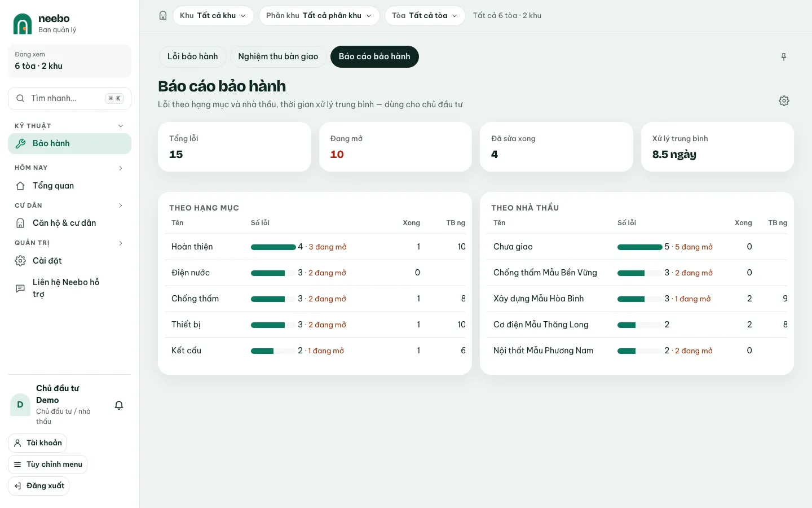This screenshot has width=812, height=508.
Task: Click the Đăng xuất button
Action: pos(38,486)
